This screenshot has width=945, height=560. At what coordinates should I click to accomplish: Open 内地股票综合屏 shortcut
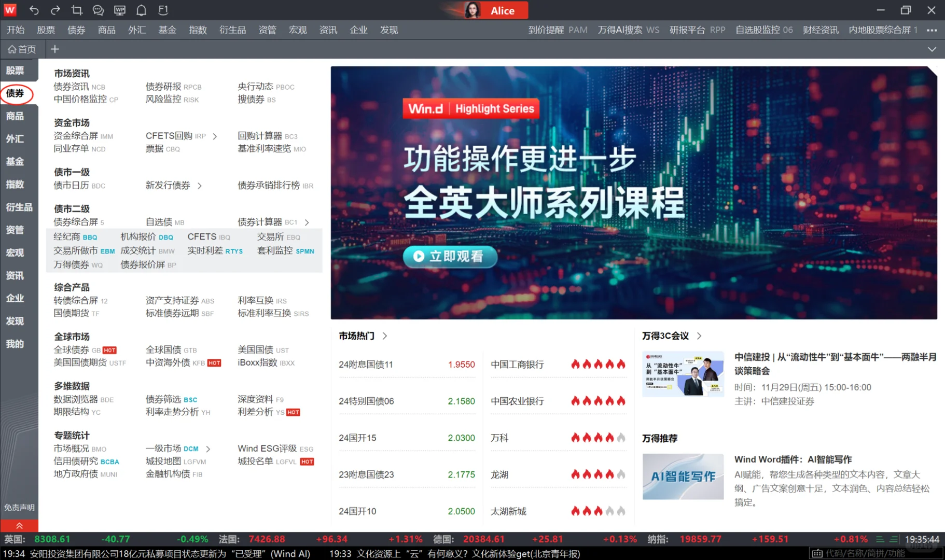pos(883,30)
